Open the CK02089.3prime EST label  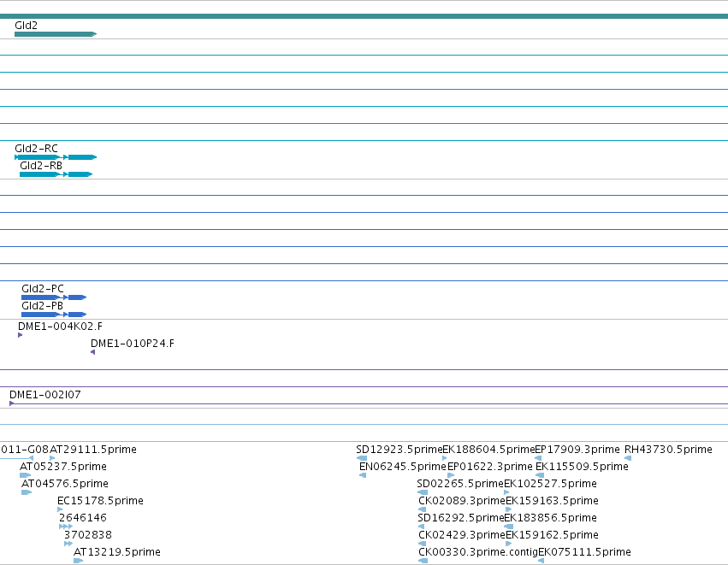(x=462, y=501)
